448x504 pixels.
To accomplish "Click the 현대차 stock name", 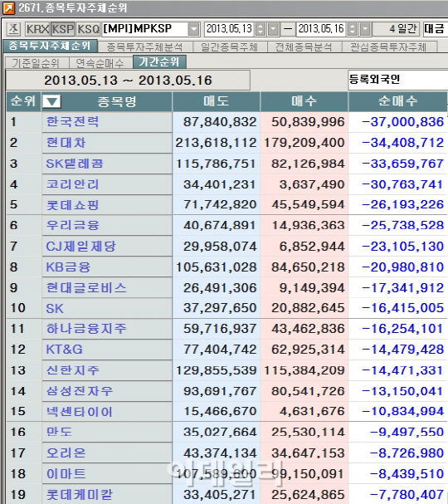I will pyautogui.click(x=66, y=142).
